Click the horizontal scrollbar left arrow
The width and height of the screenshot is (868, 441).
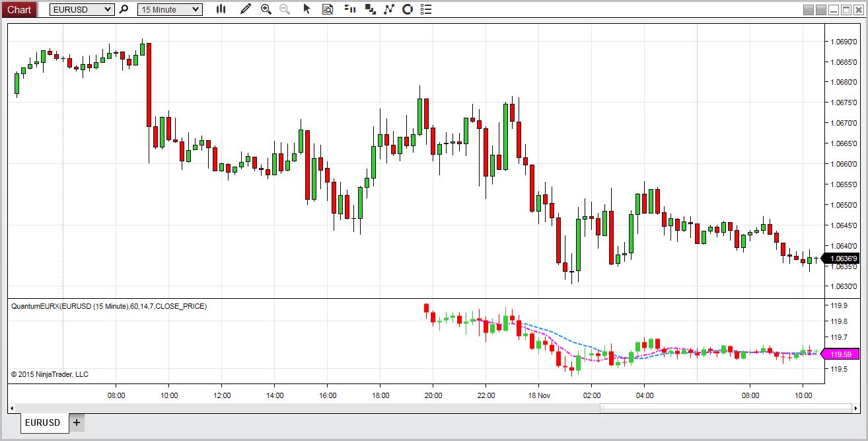pyautogui.click(x=11, y=408)
